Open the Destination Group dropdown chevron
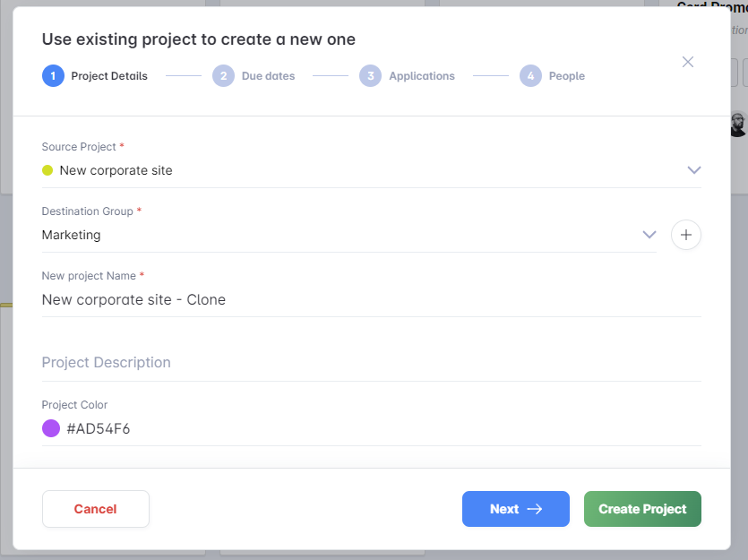Viewport: 748px width, 560px height. 649,235
